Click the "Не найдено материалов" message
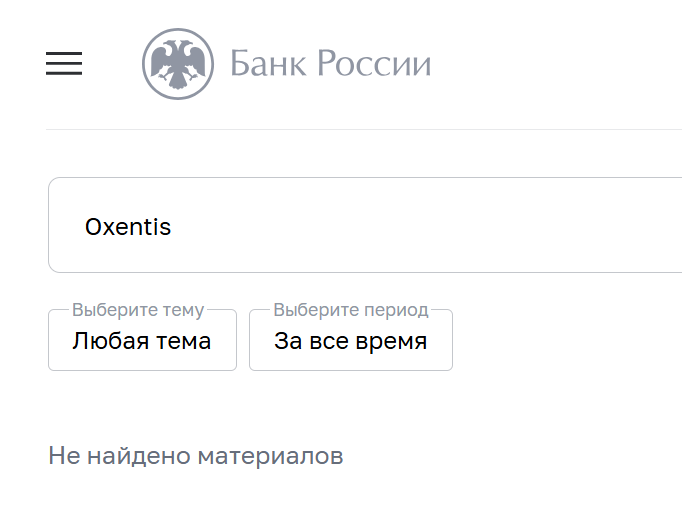682x513 pixels. click(196, 457)
